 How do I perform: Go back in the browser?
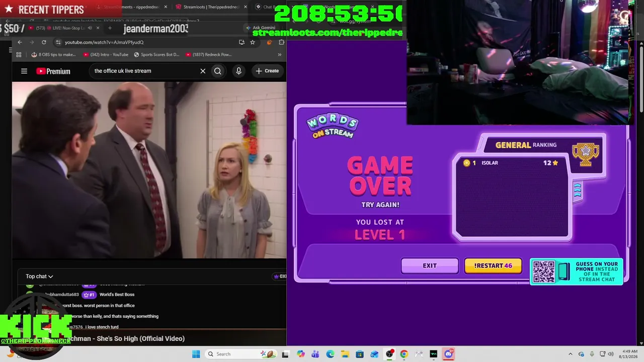pos(20,42)
